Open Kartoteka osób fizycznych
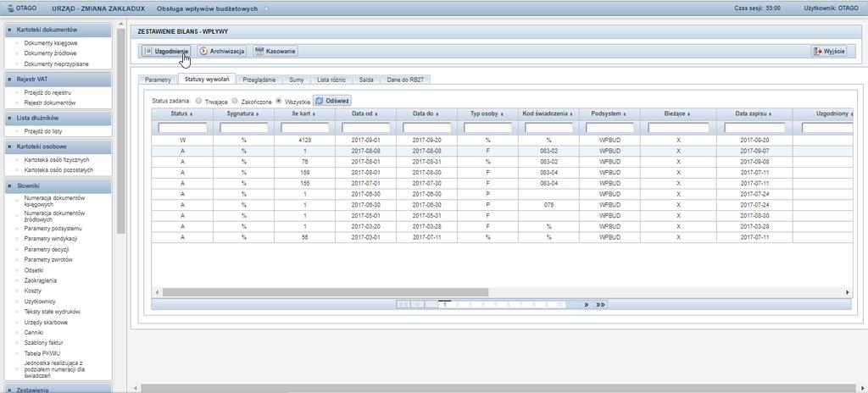Image resolution: width=868 pixels, height=393 pixels. pos(57,159)
